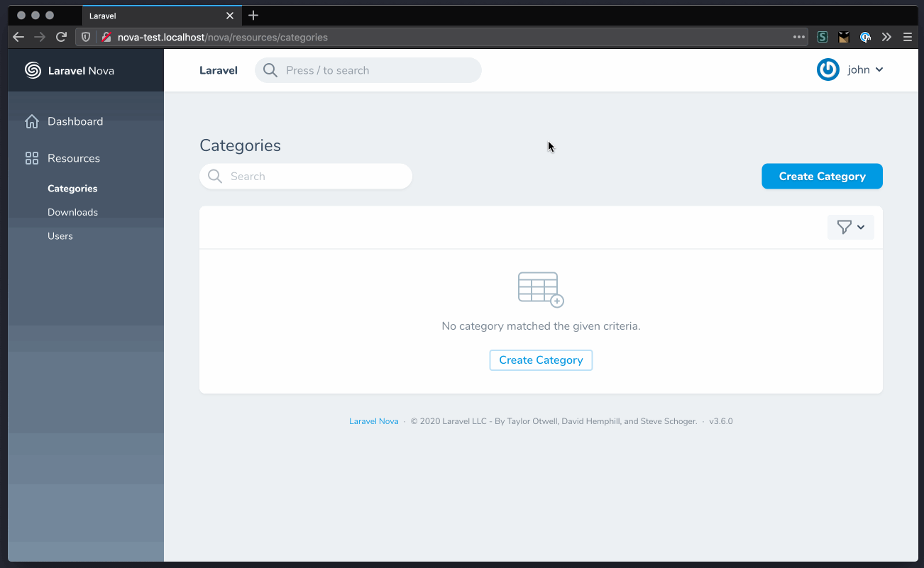Open the Firefox hamburger menu
This screenshot has height=568, width=924.
[x=908, y=37]
